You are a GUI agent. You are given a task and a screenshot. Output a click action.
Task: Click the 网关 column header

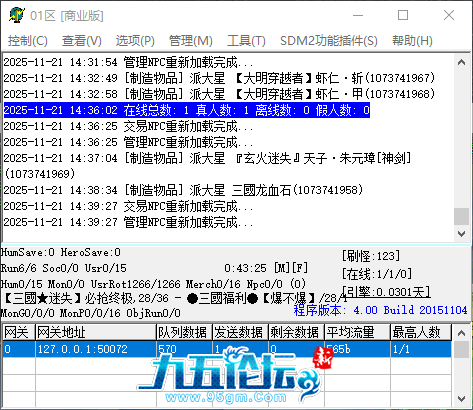pos(19,332)
